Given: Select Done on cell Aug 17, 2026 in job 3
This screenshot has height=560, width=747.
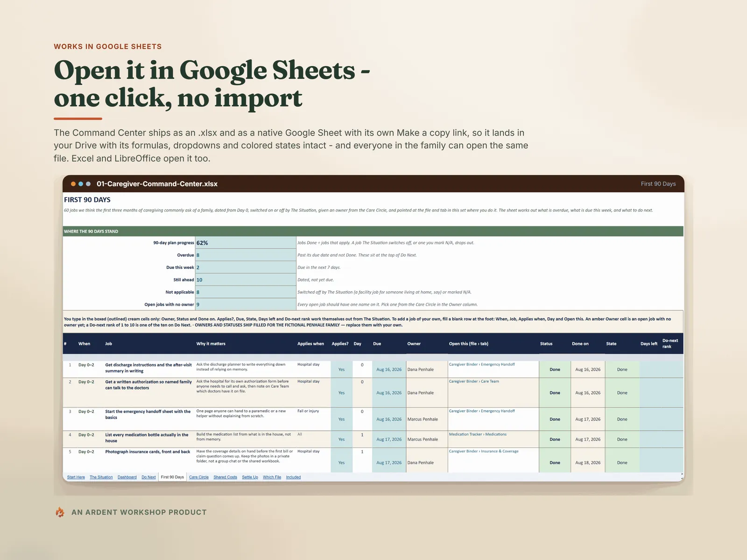Looking at the screenshot, I should [x=588, y=419].
